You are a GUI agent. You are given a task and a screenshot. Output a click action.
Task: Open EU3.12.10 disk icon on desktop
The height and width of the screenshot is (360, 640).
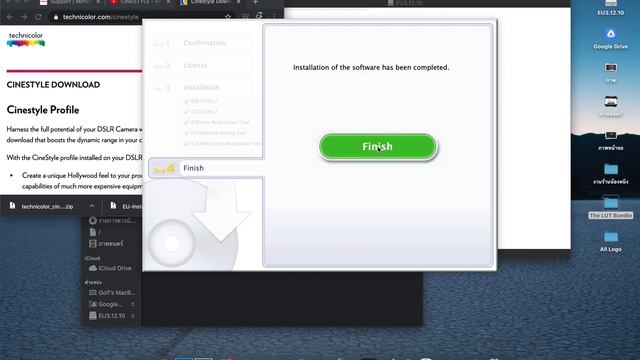pos(611,8)
